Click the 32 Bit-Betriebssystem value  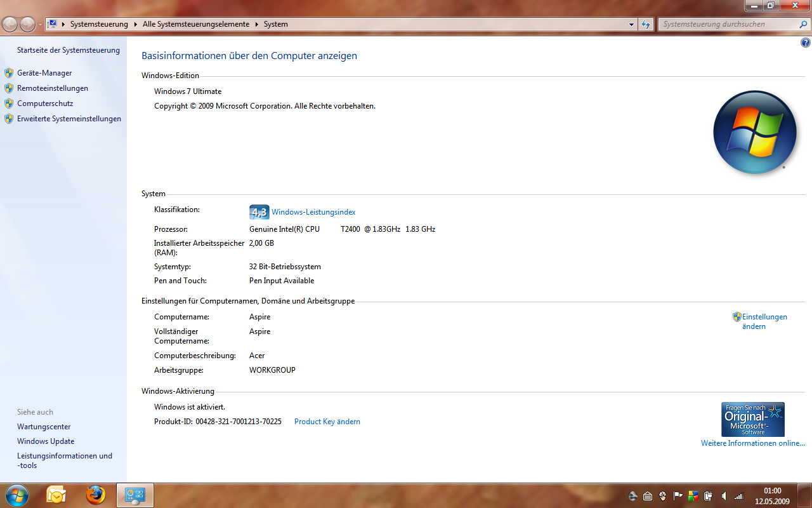pyautogui.click(x=285, y=267)
